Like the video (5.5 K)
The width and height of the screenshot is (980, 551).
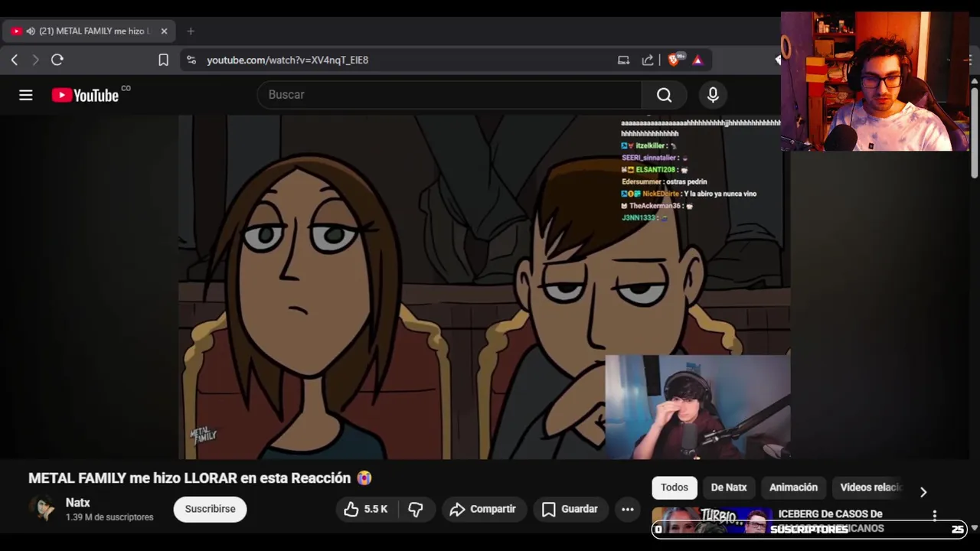coord(366,509)
